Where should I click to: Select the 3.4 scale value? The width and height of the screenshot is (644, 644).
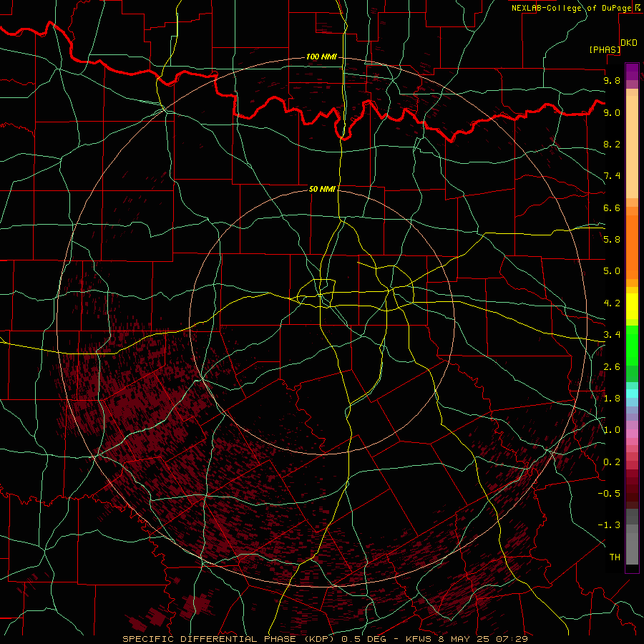point(612,335)
